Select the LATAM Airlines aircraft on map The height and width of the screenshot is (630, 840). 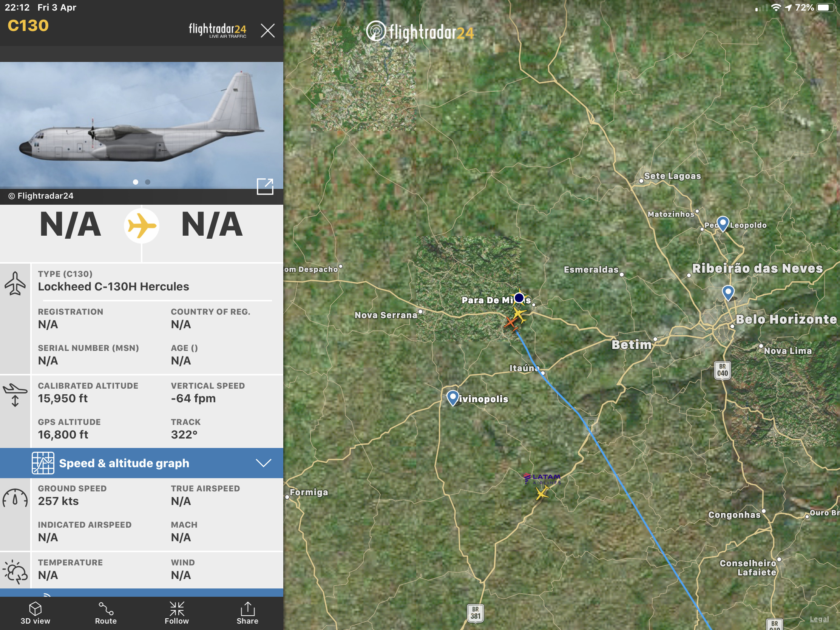click(542, 493)
